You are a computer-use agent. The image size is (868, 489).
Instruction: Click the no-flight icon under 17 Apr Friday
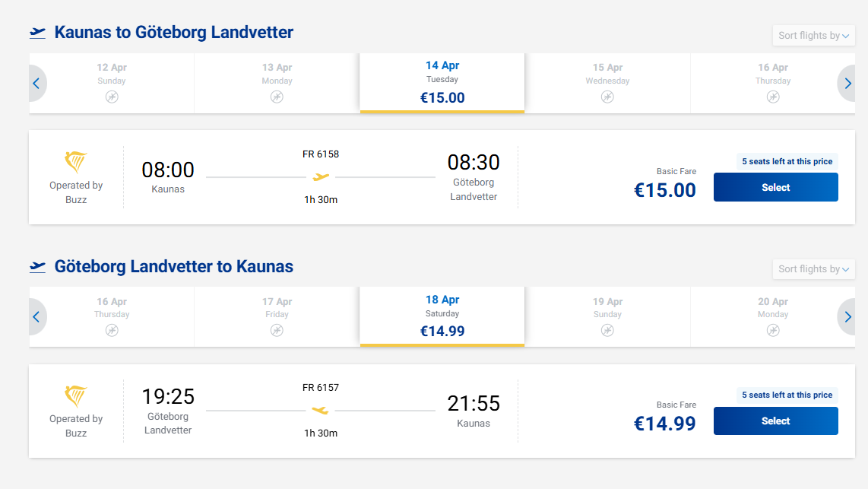(x=277, y=330)
